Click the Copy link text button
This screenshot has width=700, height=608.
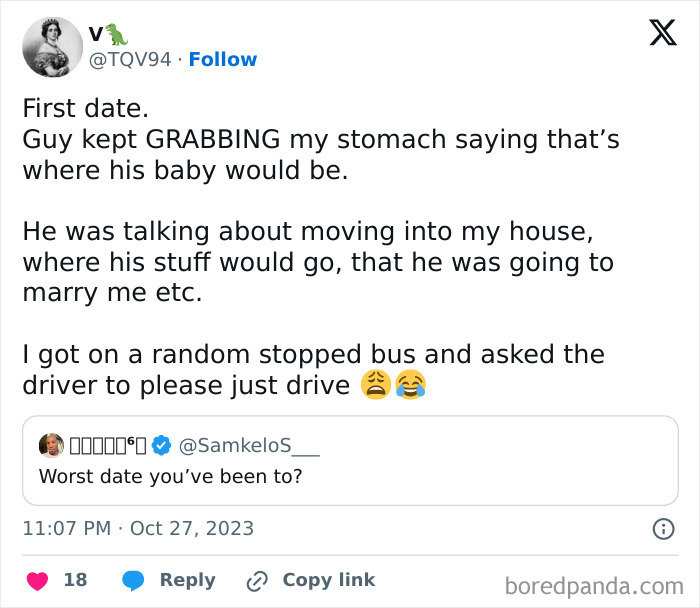329,580
